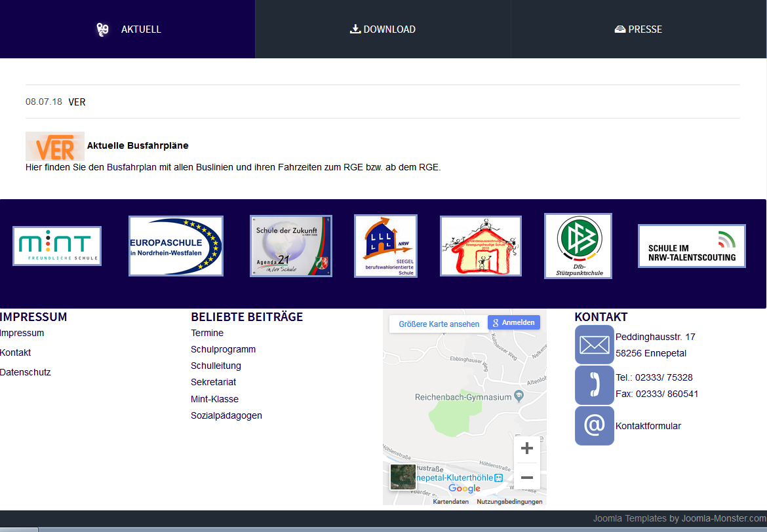The height and width of the screenshot is (532, 767).
Task: Click the Aktuelle Busfahrpläne heading
Action: 138,145
